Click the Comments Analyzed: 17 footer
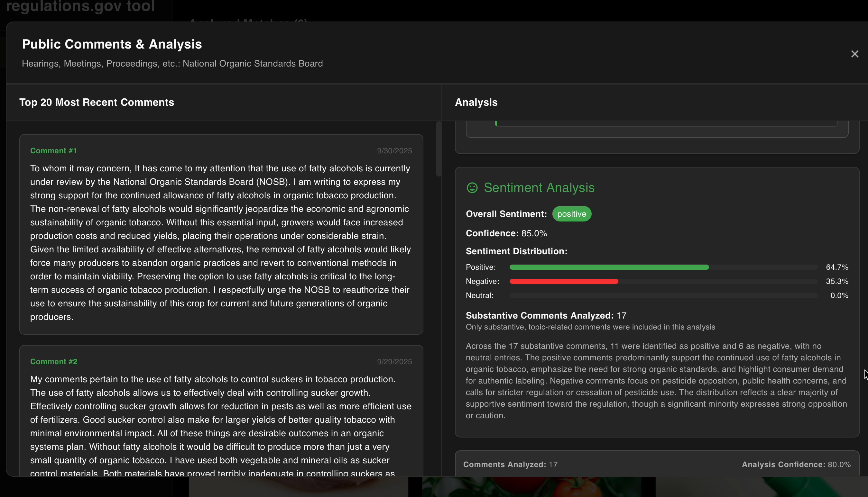The height and width of the screenshot is (497, 868). click(510, 465)
